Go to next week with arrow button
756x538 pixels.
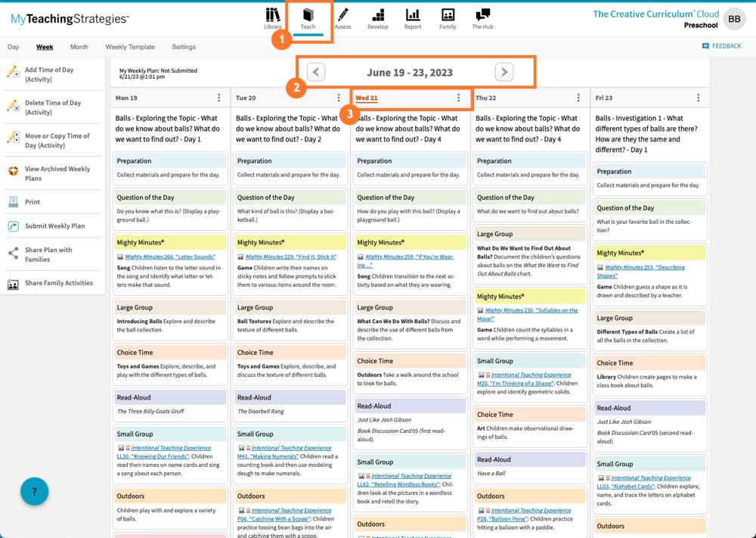(x=503, y=72)
